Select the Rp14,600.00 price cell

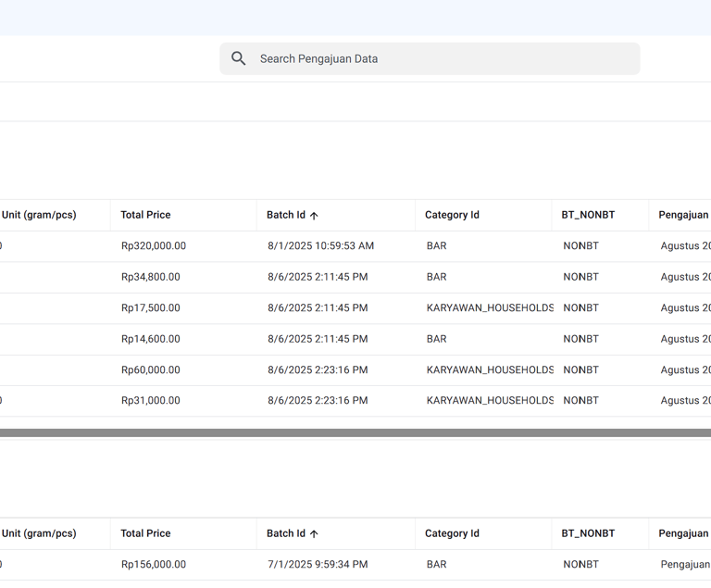(151, 339)
